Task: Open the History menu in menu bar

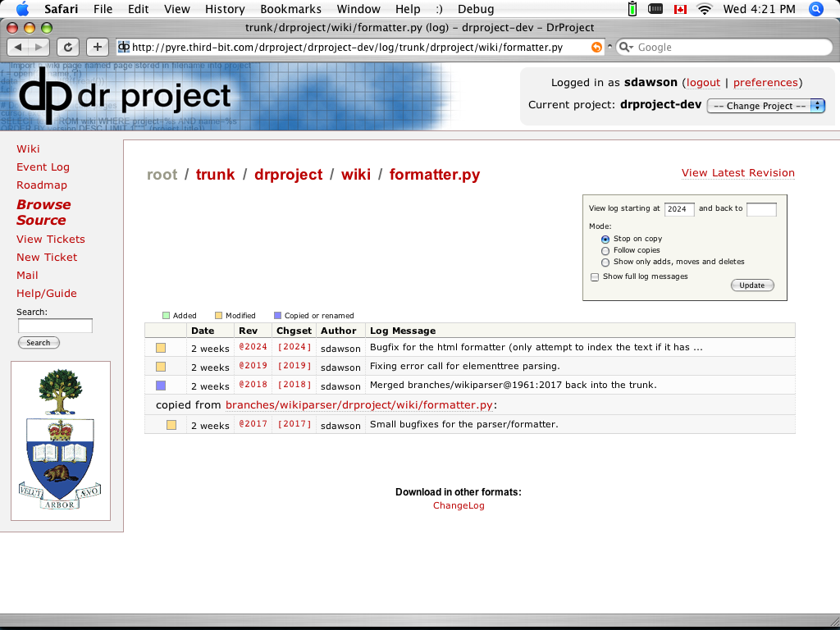Action: (x=224, y=9)
